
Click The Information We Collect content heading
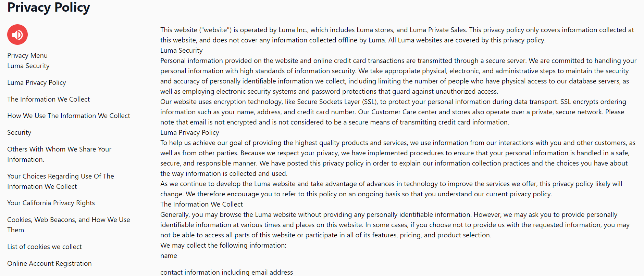[x=201, y=204]
